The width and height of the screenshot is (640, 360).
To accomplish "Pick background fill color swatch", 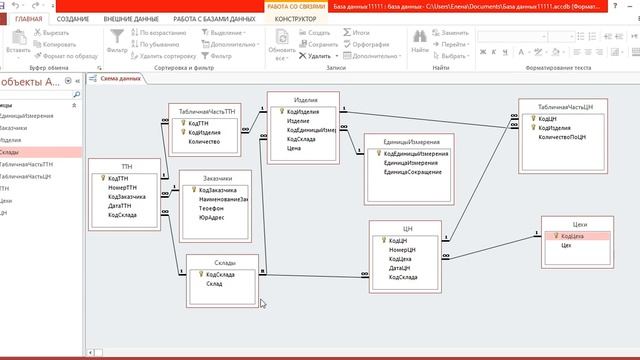I will 555,52.
